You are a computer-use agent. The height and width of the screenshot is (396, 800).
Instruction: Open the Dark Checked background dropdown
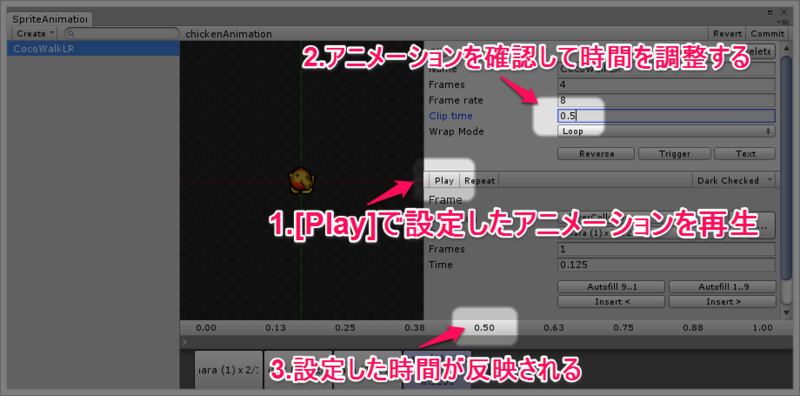click(734, 181)
